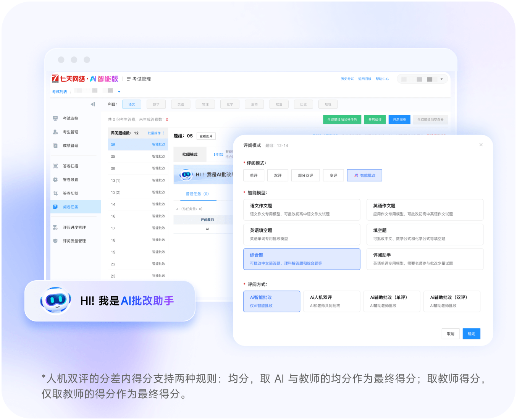
Task: Select 单评 review mode
Action: pos(254,175)
